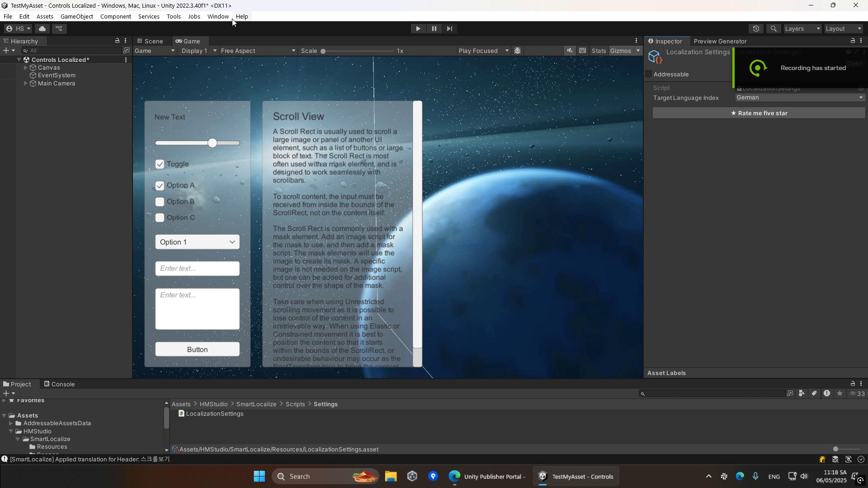The width and height of the screenshot is (868, 488).
Task: Open the HS account button
Action: tap(18, 28)
